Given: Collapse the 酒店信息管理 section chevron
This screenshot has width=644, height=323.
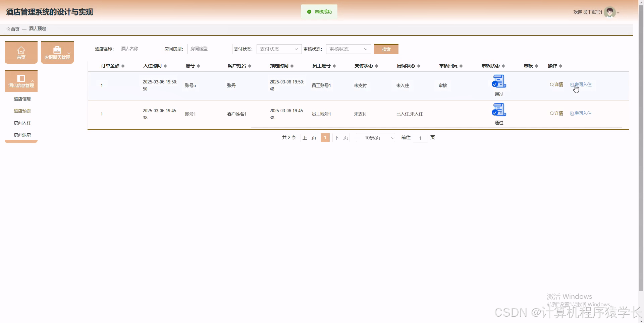Looking at the screenshot, I should point(32,81).
